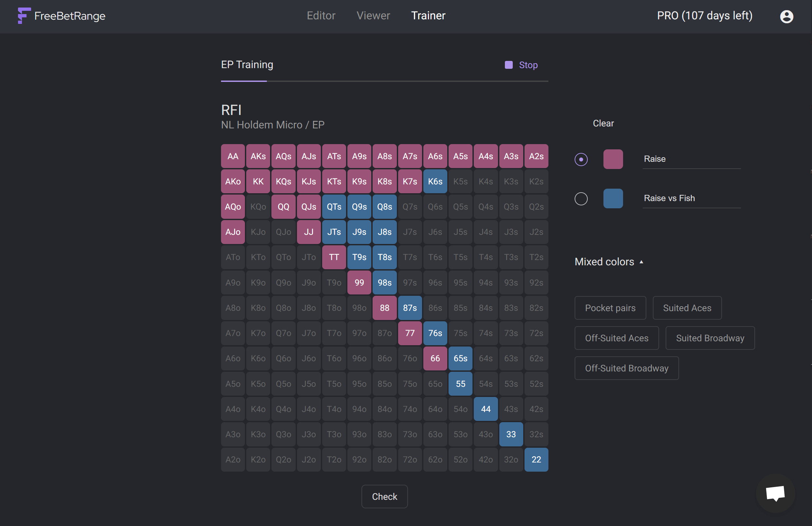Go to the Trainer tab
The image size is (812, 526).
click(428, 16)
